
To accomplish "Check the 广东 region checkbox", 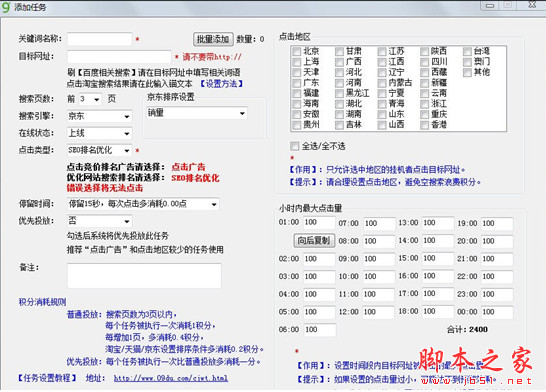I will tap(297, 83).
